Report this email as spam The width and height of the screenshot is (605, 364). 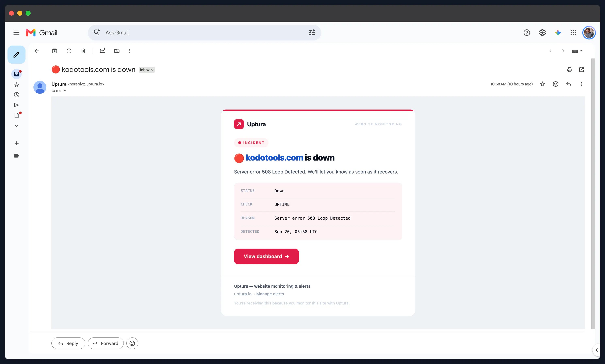tap(69, 51)
